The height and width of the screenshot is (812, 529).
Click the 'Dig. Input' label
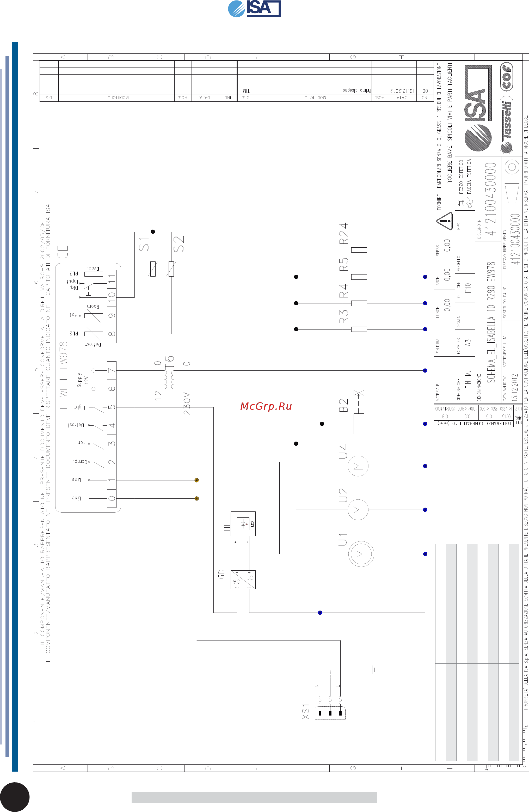pyautogui.click(x=73, y=284)
